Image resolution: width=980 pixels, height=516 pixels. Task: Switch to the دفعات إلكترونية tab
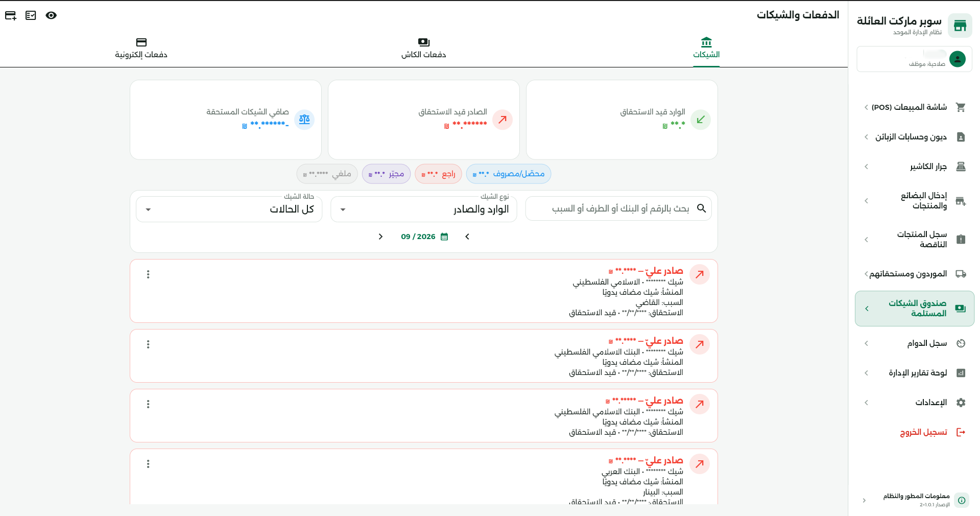[141, 48]
